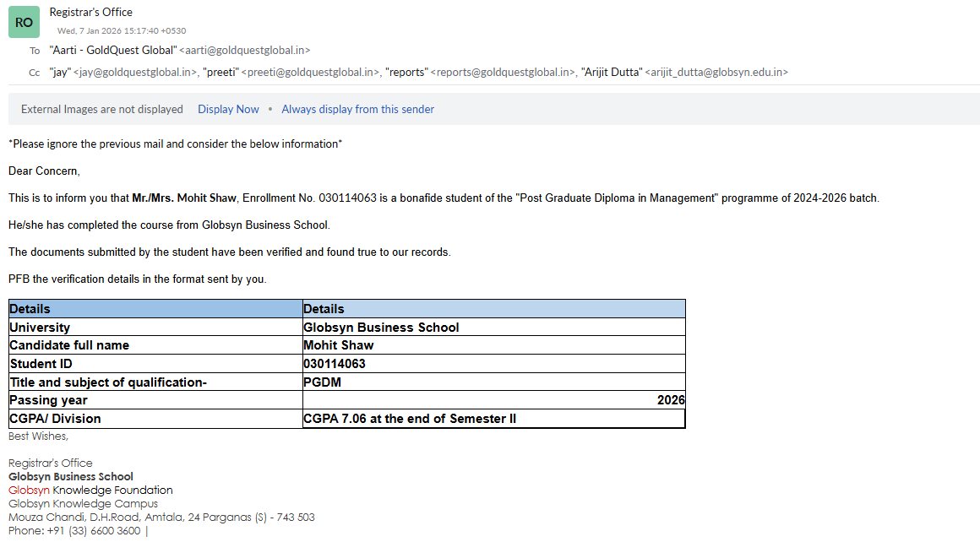Click the CGPA 7.06 table cell
980x542 pixels.
point(409,419)
